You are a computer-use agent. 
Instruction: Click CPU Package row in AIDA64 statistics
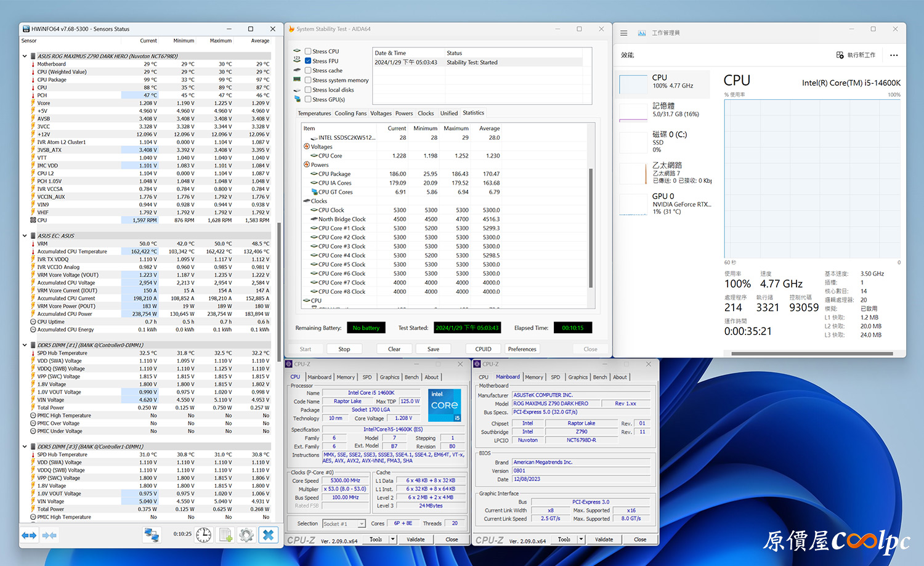[402, 174]
